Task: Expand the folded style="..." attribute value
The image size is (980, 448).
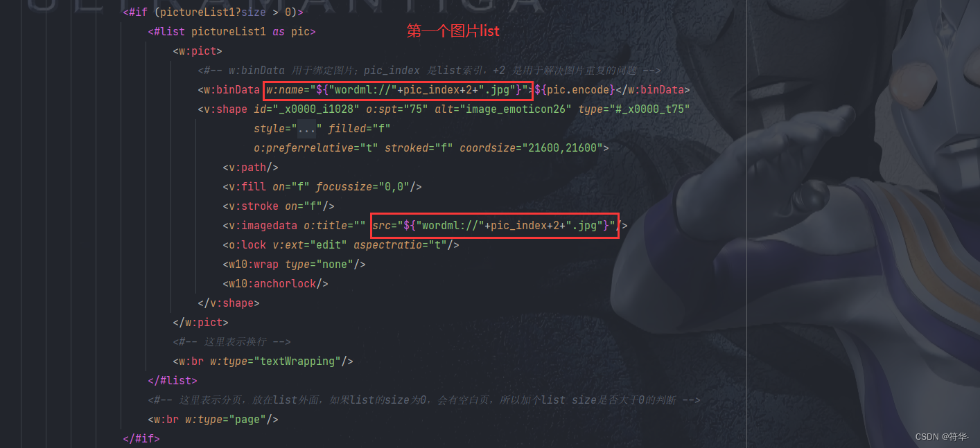Action: (306, 129)
